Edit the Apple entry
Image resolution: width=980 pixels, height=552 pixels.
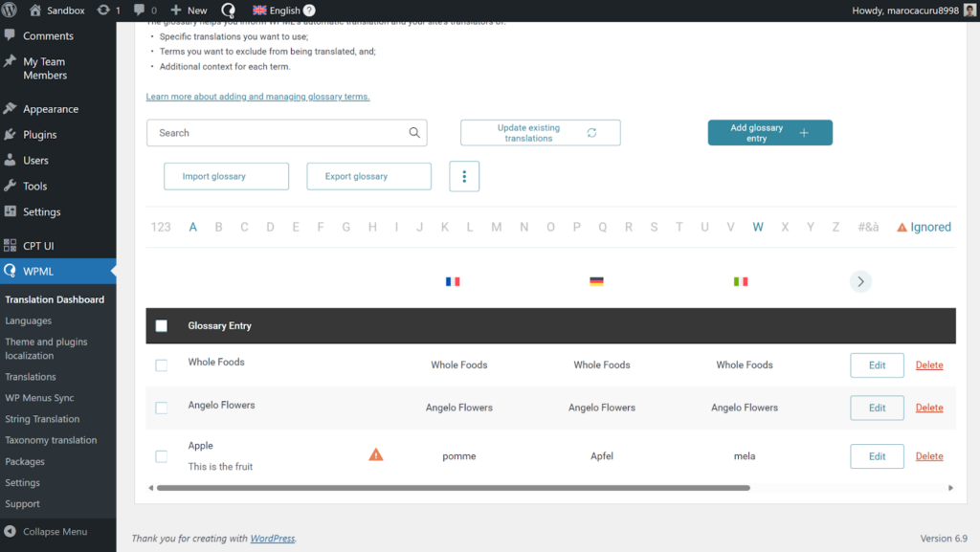pyautogui.click(x=877, y=456)
